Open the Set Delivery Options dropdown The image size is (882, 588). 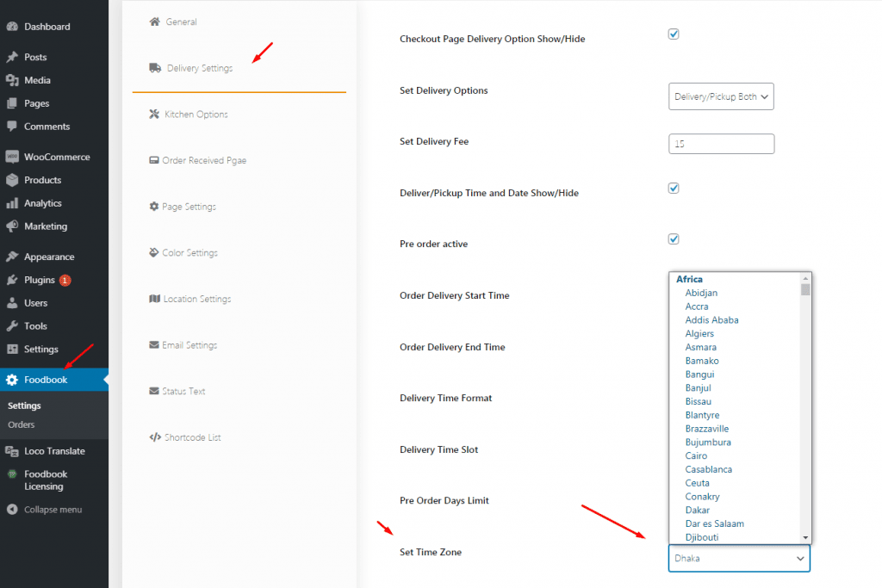(x=721, y=96)
